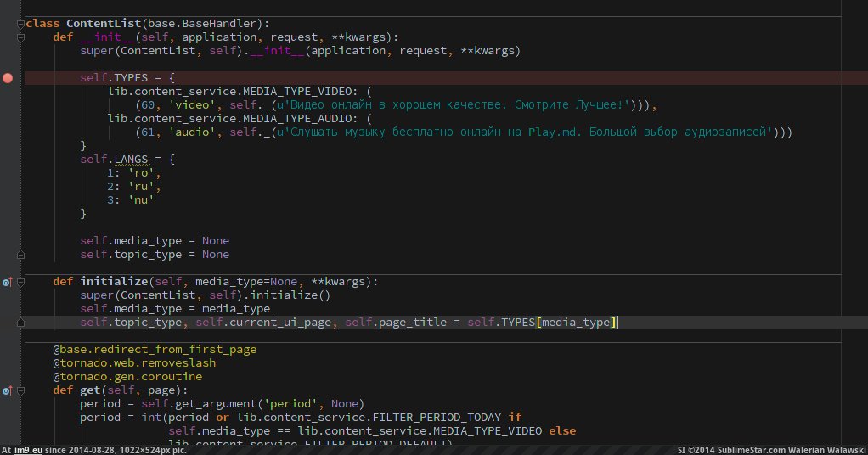Click the fold end marker on TYPES[media_type] line
Viewport: 868px width, 455px height.
click(x=20, y=323)
